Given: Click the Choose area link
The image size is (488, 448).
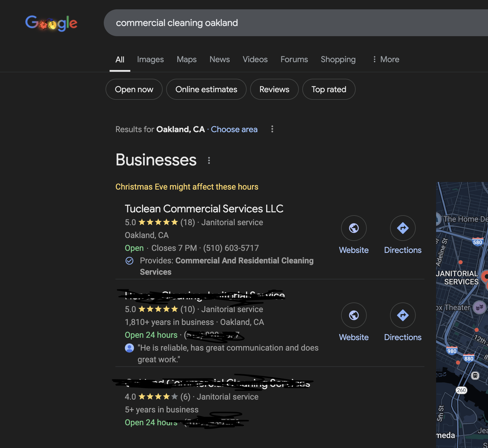Looking at the screenshot, I should [x=234, y=129].
